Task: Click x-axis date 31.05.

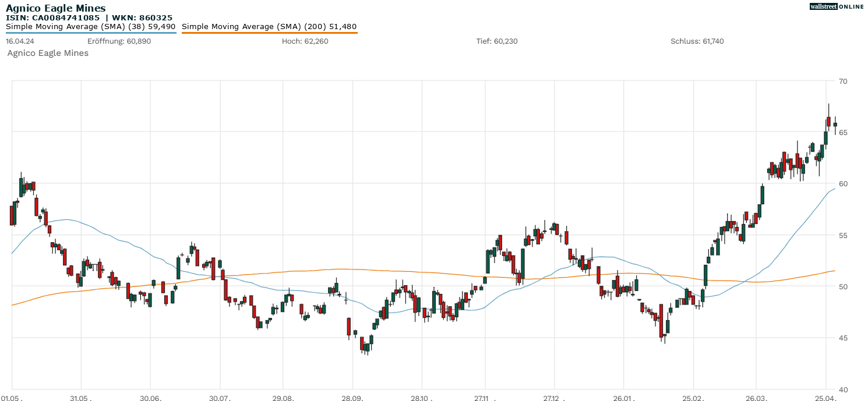Action: click(x=80, y=398)
